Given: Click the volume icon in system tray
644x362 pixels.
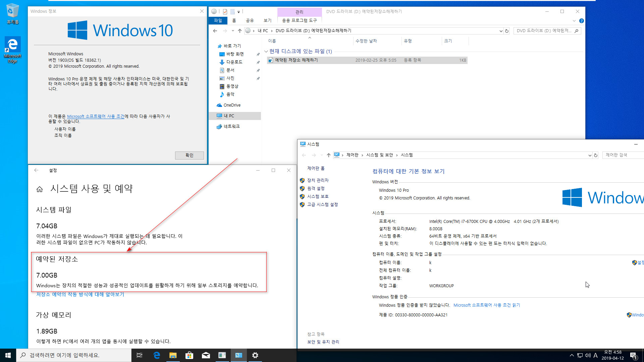Looking at the screenshot, I should pyautogui.click(x=588, y=355).
